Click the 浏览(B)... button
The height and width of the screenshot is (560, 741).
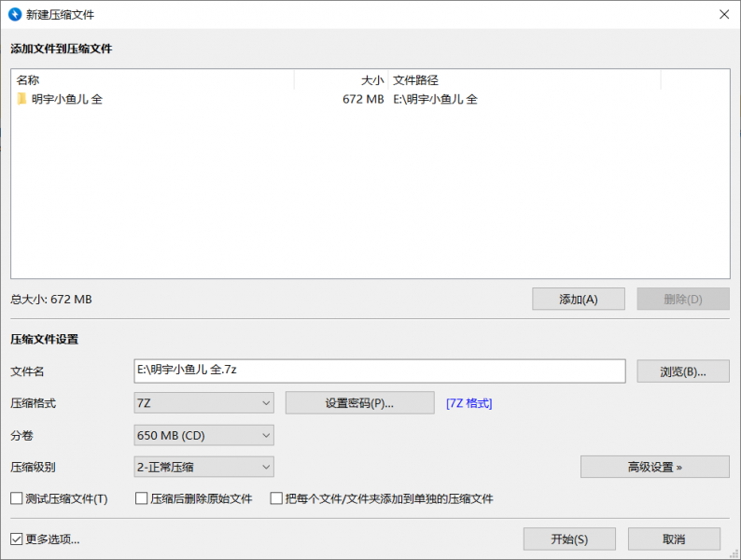tap(682, 371)
